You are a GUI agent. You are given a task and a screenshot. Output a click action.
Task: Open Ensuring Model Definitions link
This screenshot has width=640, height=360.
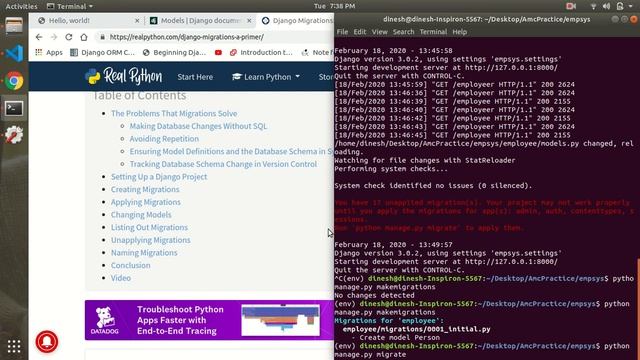click(x=231, y=151)
